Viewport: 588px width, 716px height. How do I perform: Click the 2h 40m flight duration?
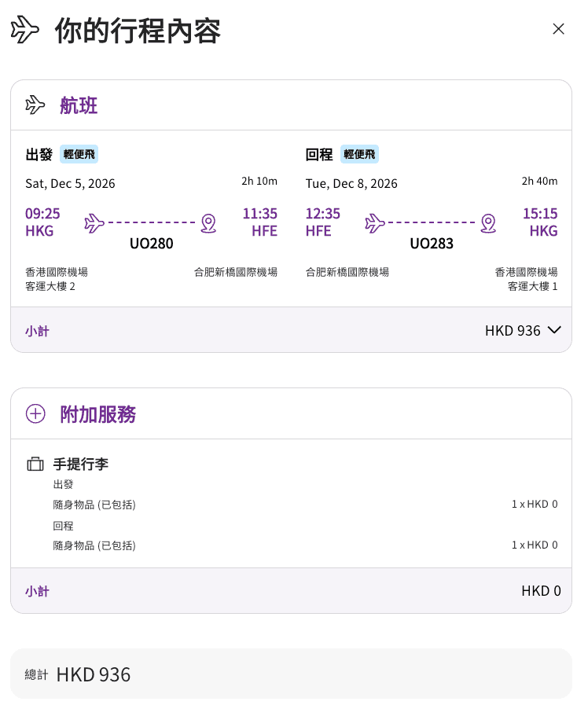(539, 182)
